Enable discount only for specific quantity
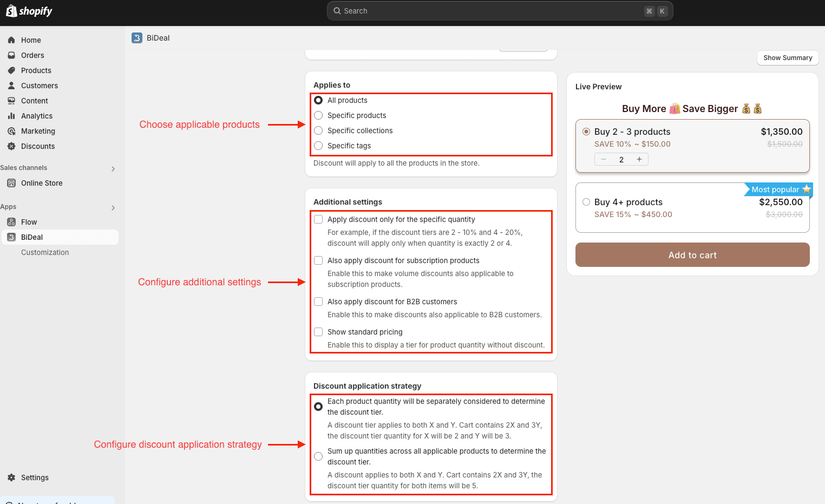 click(318, 219)
